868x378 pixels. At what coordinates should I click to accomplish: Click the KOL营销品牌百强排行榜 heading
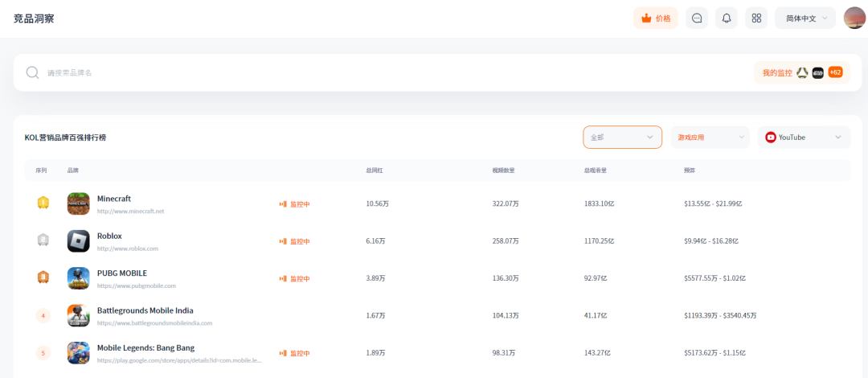pos(65,138)
